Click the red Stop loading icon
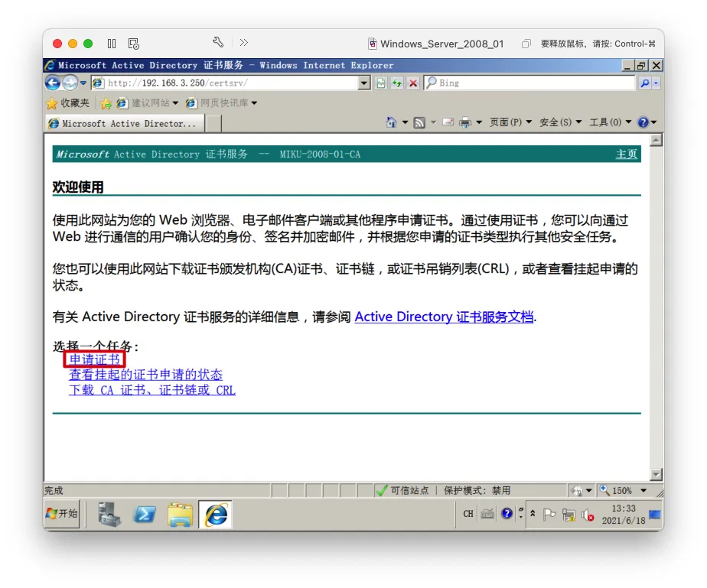Screen dimensions: 707x588 point(412,83)
